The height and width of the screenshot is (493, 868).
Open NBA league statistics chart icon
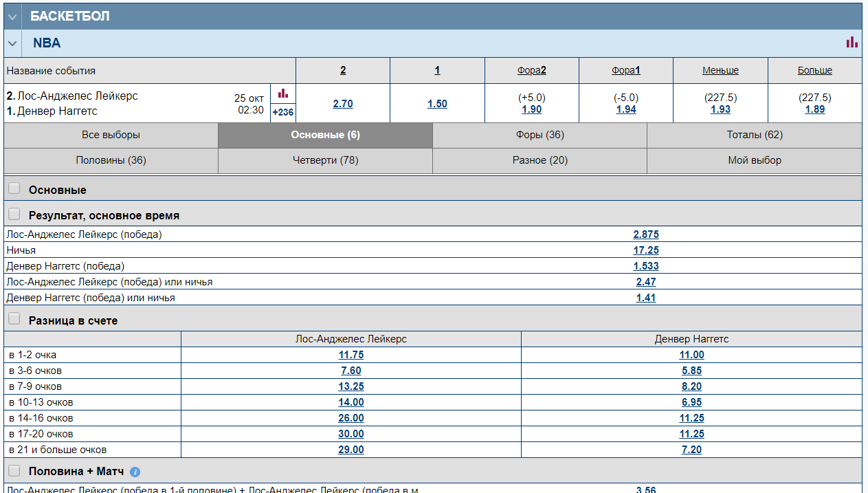852,43
